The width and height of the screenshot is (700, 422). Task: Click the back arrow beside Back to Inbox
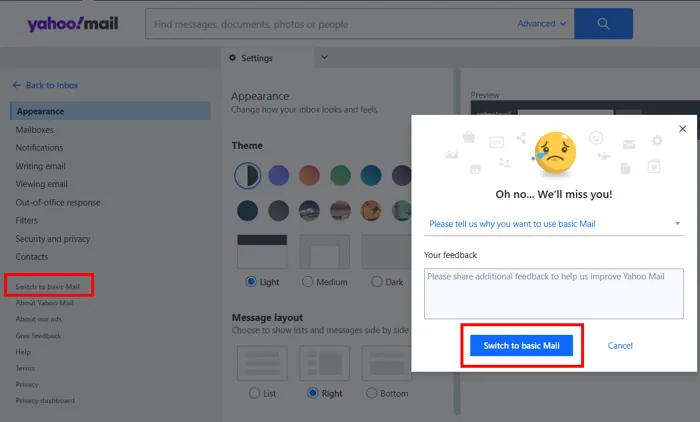coord(17,85)
